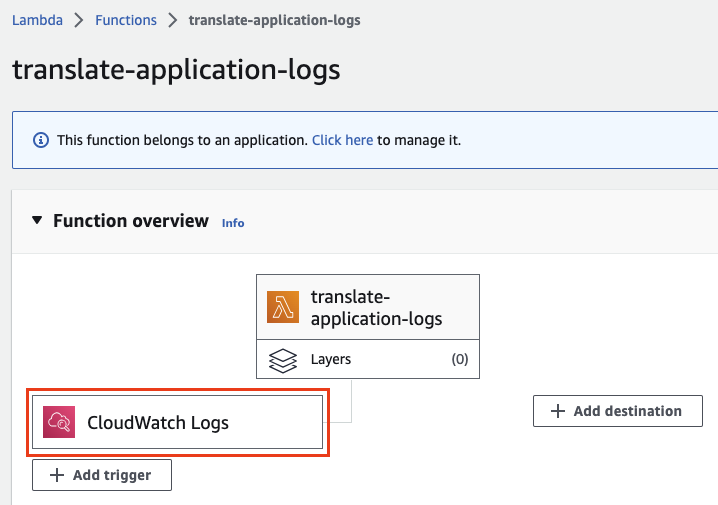Click the CloudWatch Logs magenta icon
This screenshot has width=718, height=505.
(x=59, y=422)
